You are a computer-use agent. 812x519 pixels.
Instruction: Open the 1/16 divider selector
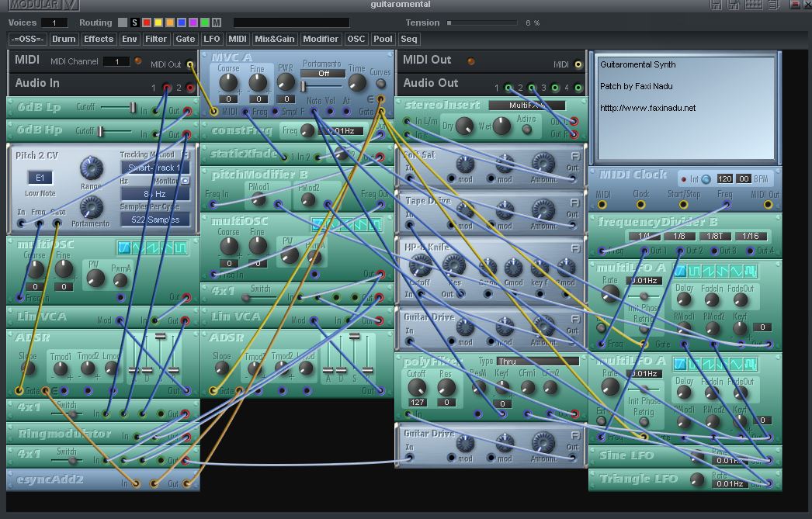[x=751, y=236]
